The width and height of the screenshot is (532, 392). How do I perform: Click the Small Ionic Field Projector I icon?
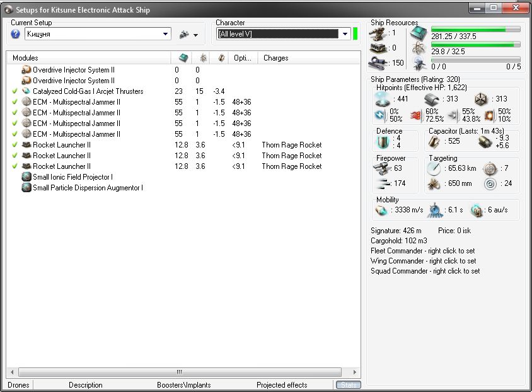(x=26, y=177)
